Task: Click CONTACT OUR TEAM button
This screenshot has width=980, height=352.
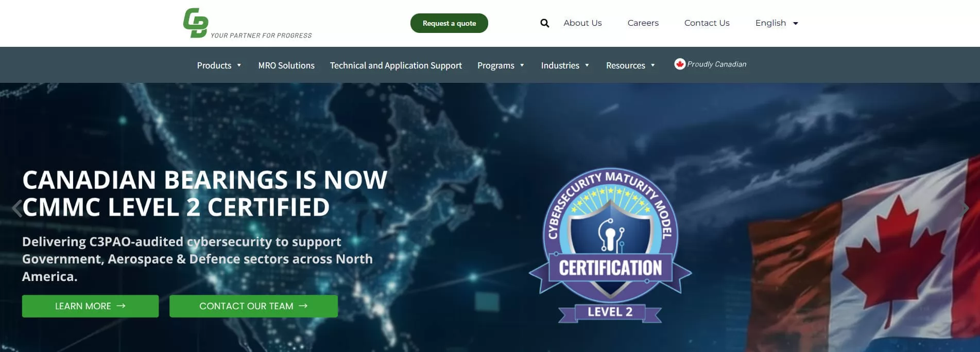Action: click(253, 306)
